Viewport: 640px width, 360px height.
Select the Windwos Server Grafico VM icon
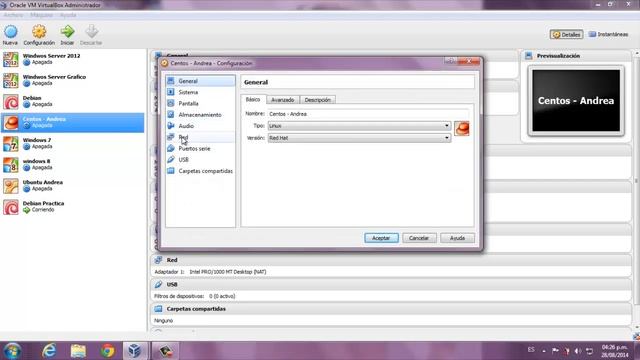(x=11, y=80)
